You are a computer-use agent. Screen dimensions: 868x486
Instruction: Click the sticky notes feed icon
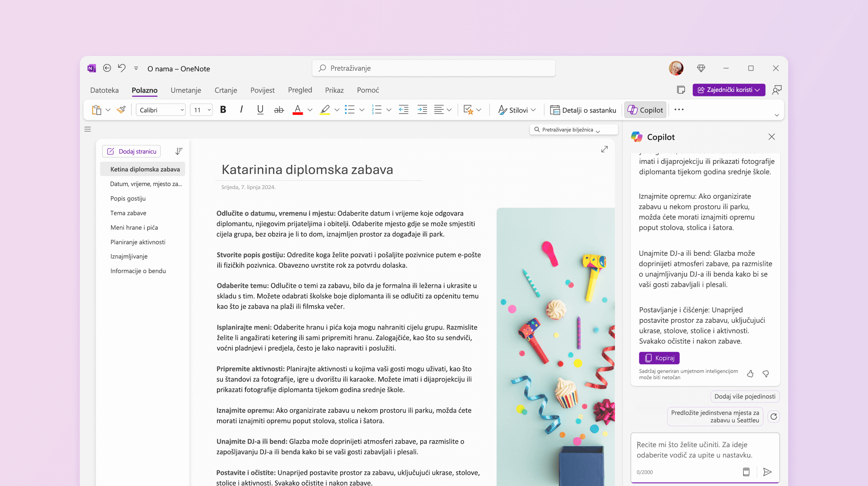tap(681, 90)
